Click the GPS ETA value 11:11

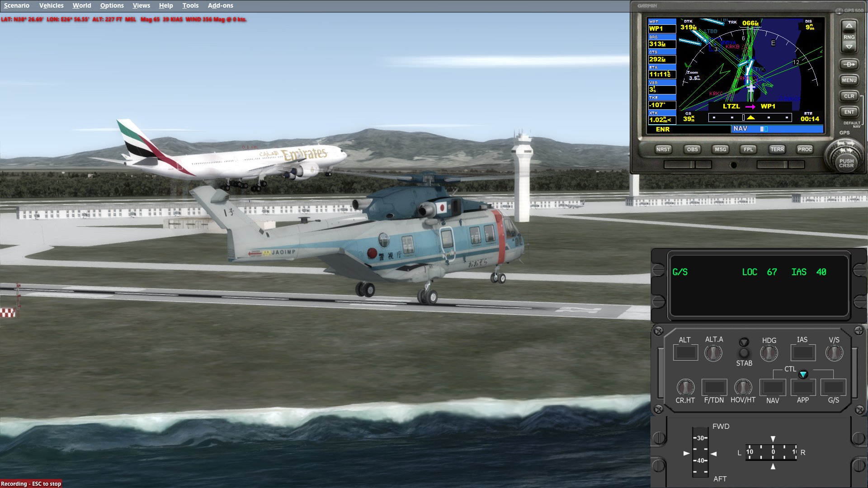(x=662, y=74)
